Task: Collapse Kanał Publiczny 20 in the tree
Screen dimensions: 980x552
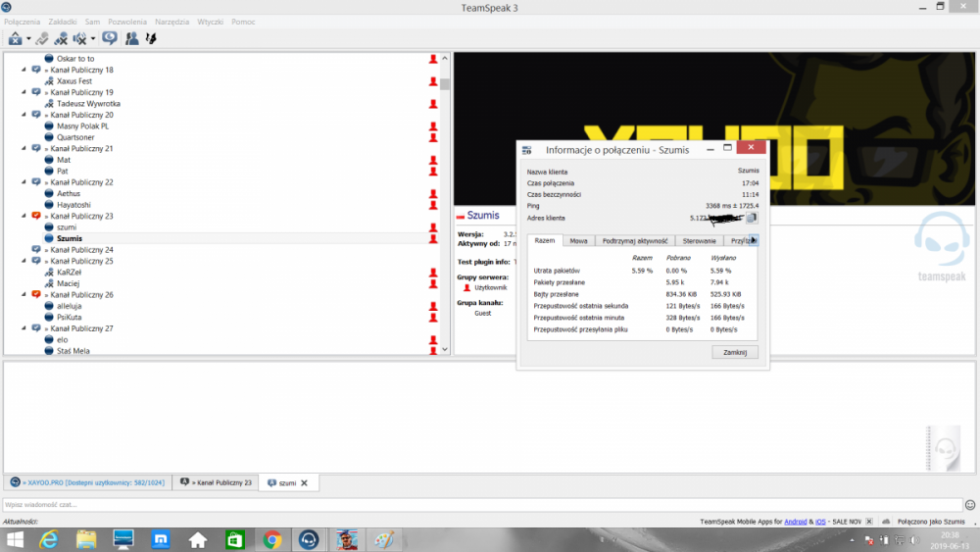Action: coord(24,115)
